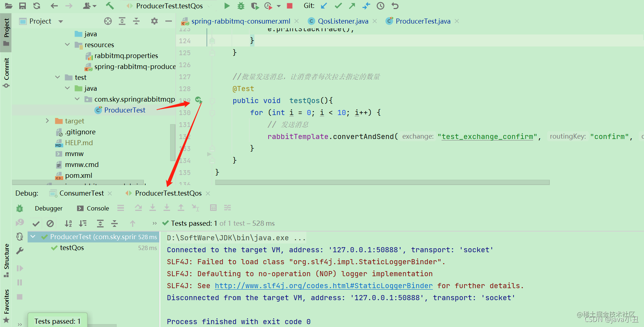Collapse the resources folder node

pos(67,45)
